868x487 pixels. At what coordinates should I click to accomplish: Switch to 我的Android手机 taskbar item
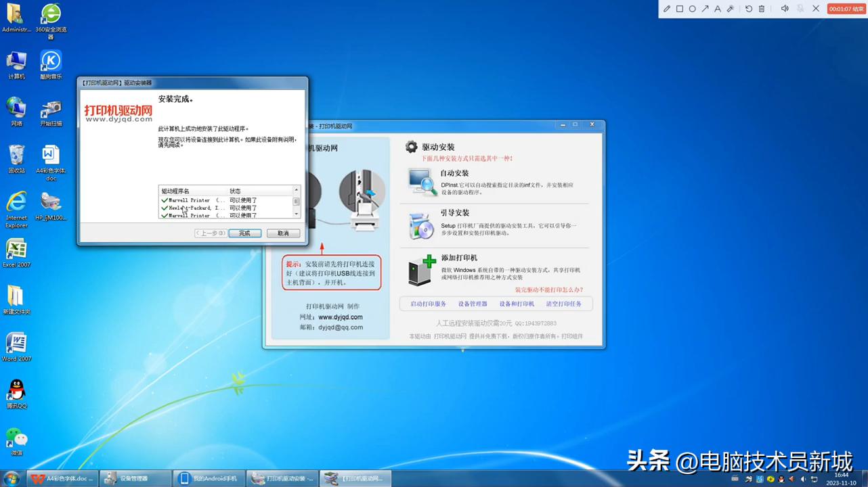(209, 478)
